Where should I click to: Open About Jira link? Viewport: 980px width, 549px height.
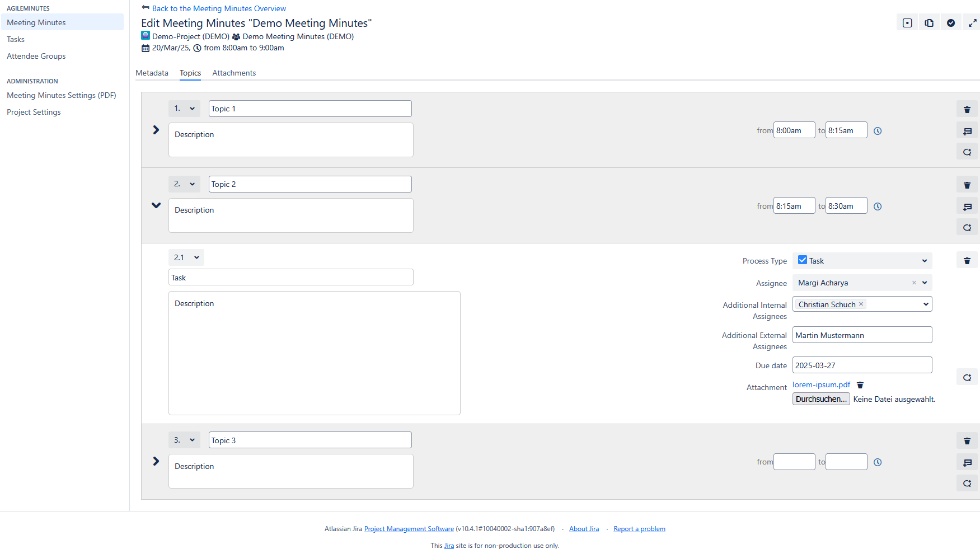[x=584, y=529]
